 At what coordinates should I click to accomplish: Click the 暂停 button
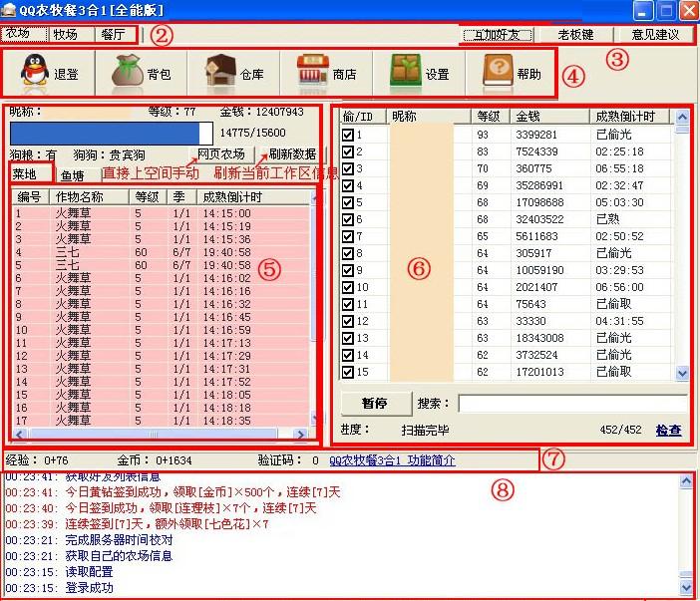(376, 404)
